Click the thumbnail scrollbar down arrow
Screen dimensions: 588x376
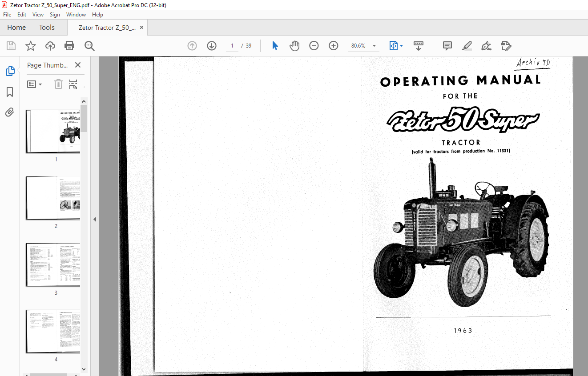pos(84,369)
